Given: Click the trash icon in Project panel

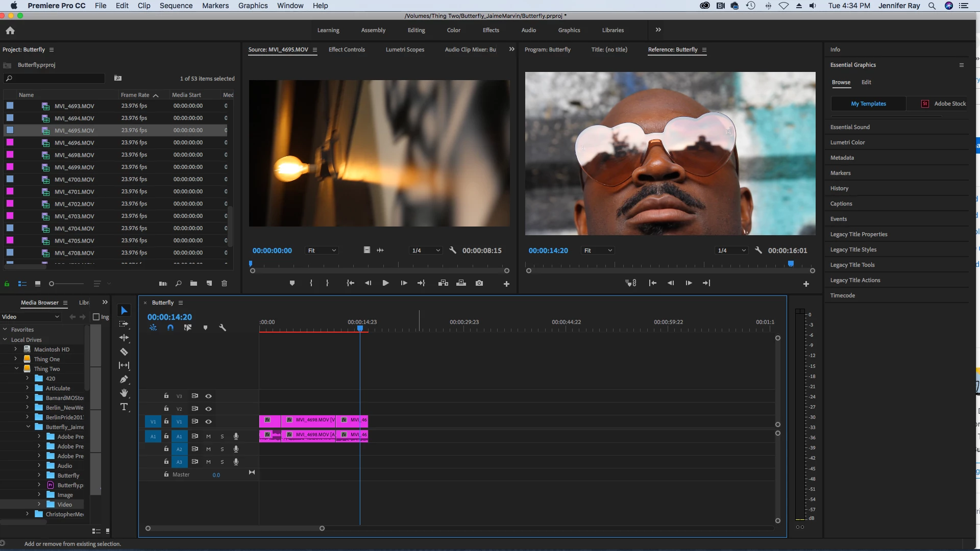Looking at the screenshot, I should (224, 283).
